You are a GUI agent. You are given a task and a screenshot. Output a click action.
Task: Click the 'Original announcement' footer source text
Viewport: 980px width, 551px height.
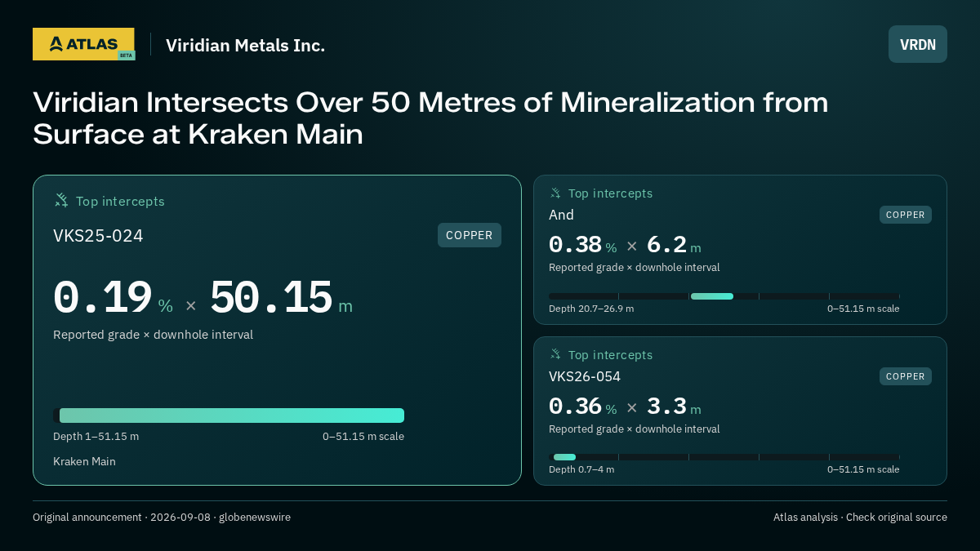pos(162,518)
